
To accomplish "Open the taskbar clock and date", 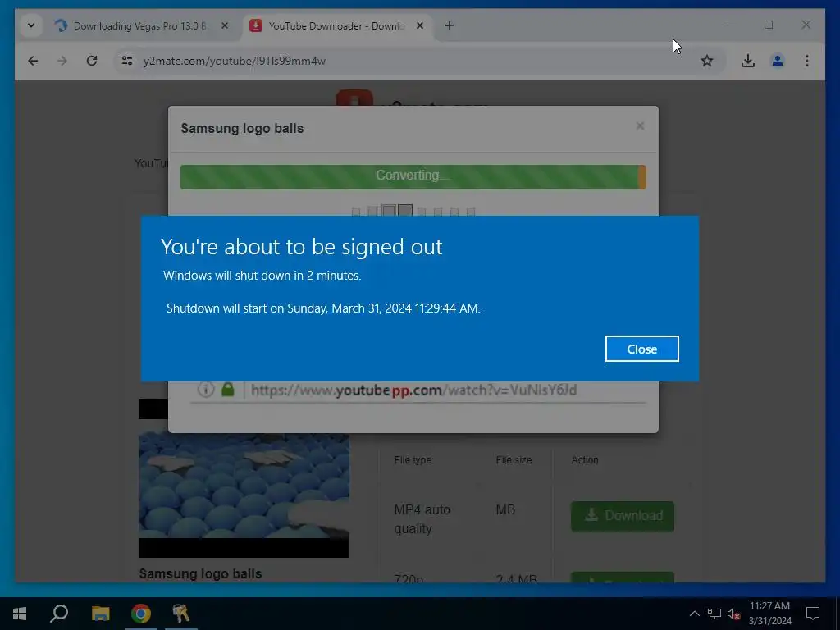I will pyautogui.click(x=769, y=614).
